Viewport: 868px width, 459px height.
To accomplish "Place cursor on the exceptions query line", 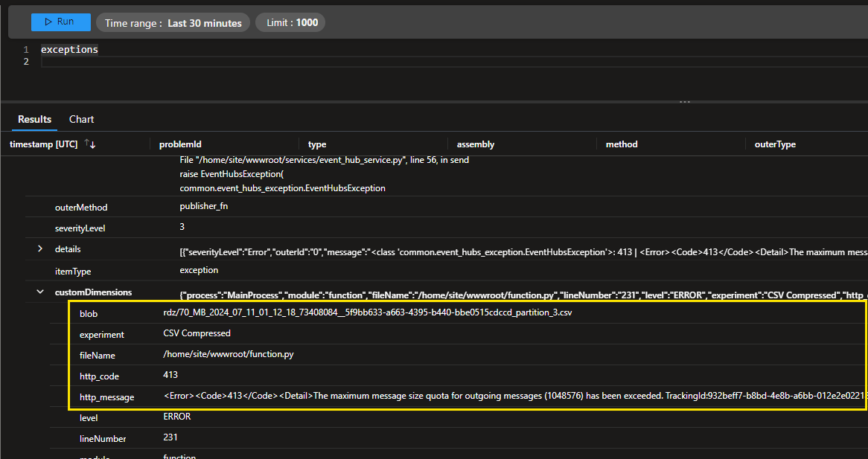I will [69, 49].
